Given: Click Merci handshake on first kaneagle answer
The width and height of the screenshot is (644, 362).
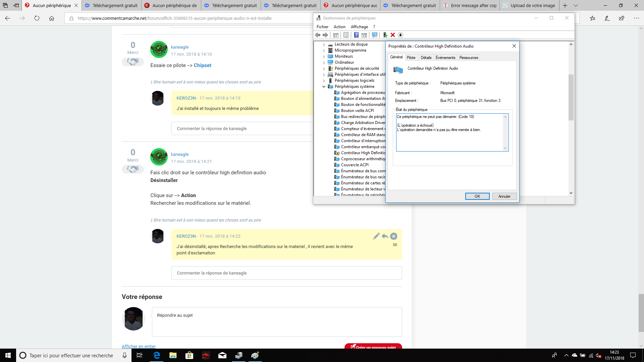Looking at the screenshot, I should tap(133, 62).
